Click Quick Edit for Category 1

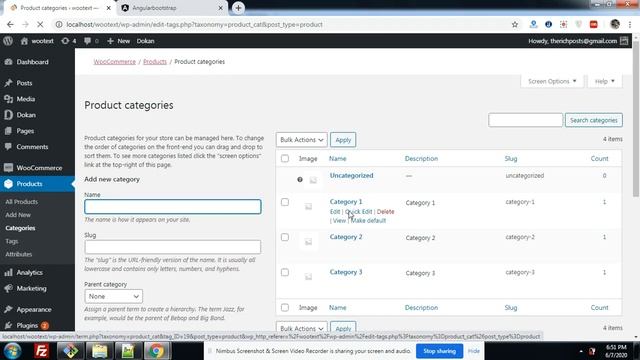pos(358,211)
